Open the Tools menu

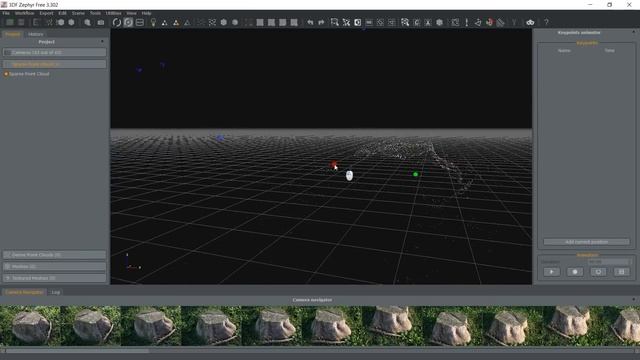pyautogui.click(x=95, y=13)
